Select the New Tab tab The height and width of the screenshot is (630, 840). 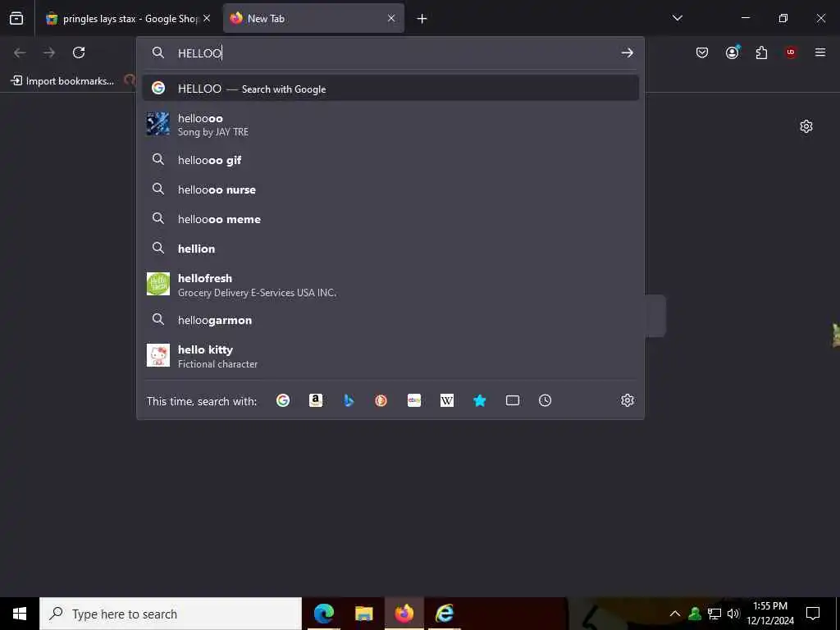[x=313, y=19]
